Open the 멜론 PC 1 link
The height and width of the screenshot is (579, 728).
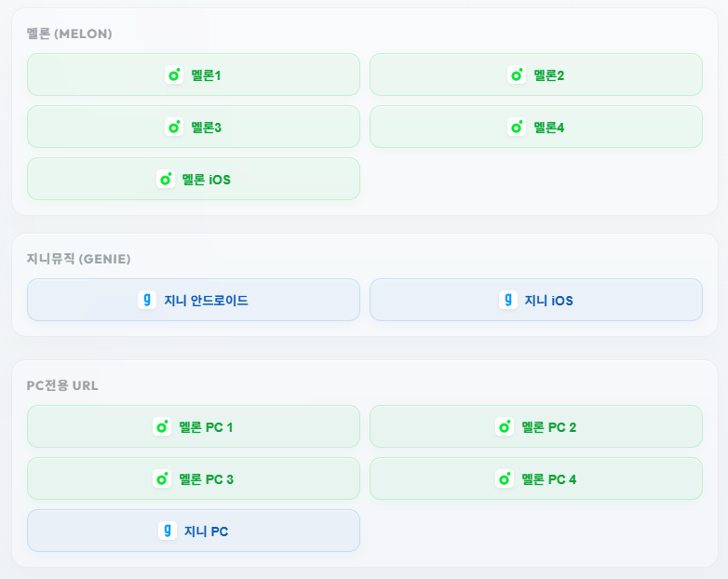[193, 426]
